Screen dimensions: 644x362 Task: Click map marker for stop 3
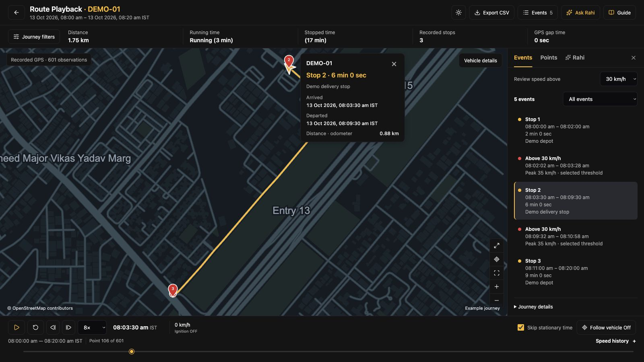pyautogui.click(x=173, y=290)
